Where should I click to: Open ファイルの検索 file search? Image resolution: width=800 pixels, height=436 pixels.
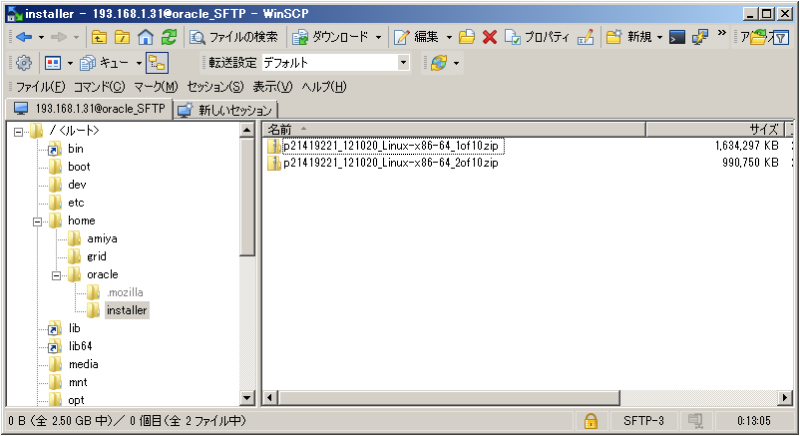coord(234,37)
